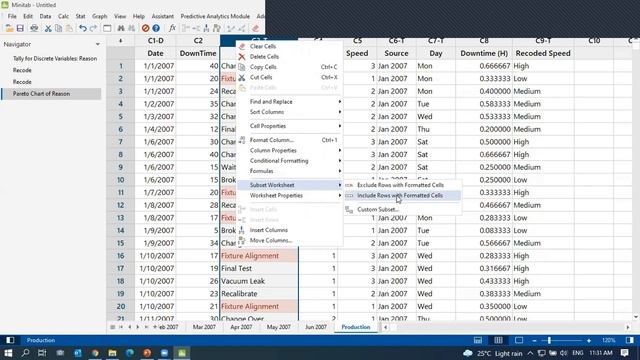Screen dimensions: 640x360
Task: Choose Include Rows with Formatted Cells
Action: [402, 196]
